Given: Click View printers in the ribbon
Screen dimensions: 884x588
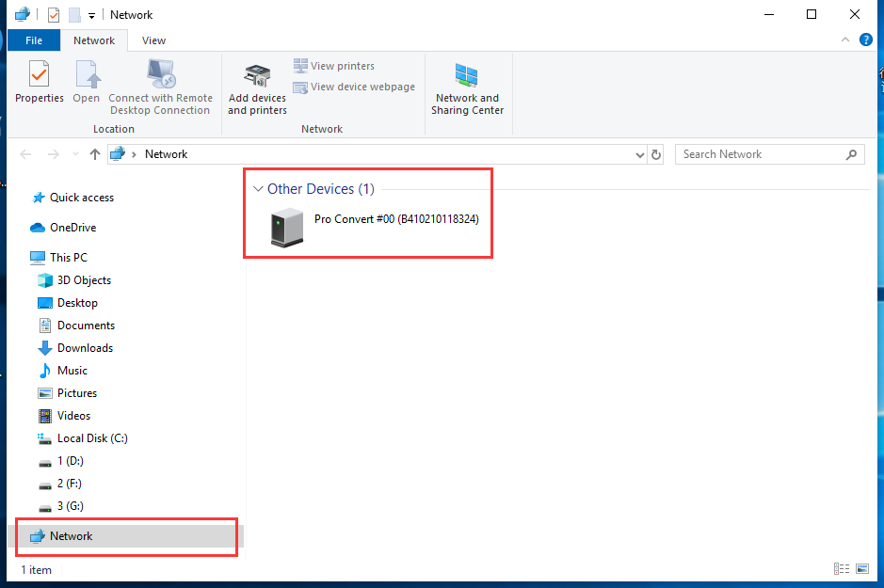Looking at the screenshot, I should tap(334, 66).
